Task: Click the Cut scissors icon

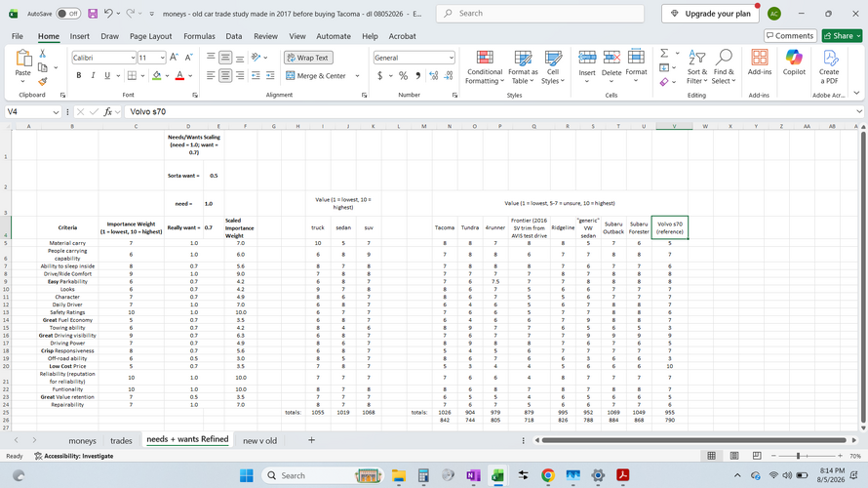Action: [43, 54]
